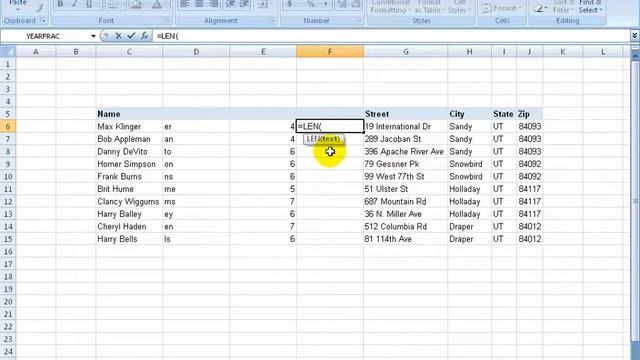Cancel the formula entry with X button
The image size is (640, 360).
(118, 36)
